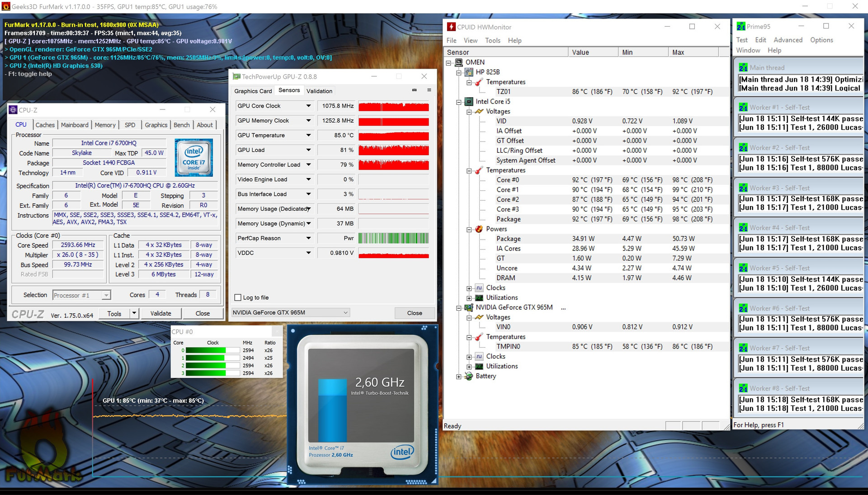Click the Prime95 Main thread window icon
Screen dimensions: 868x495
743,68
